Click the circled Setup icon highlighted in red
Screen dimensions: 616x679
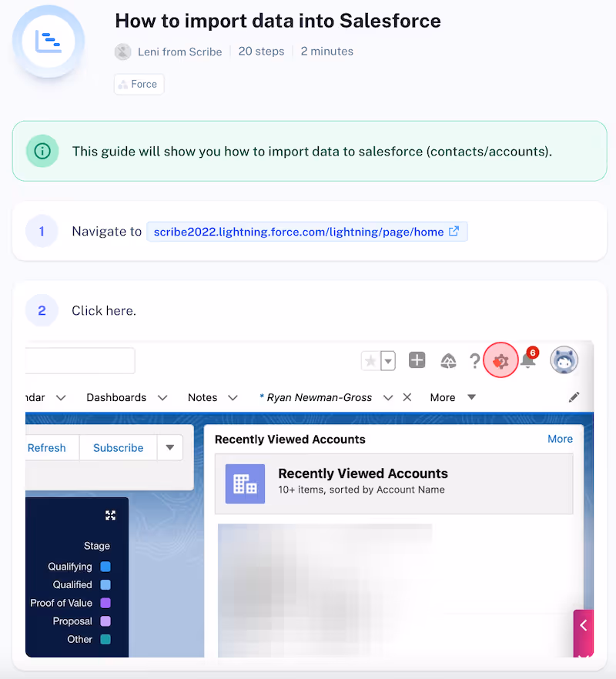(501, 360)
